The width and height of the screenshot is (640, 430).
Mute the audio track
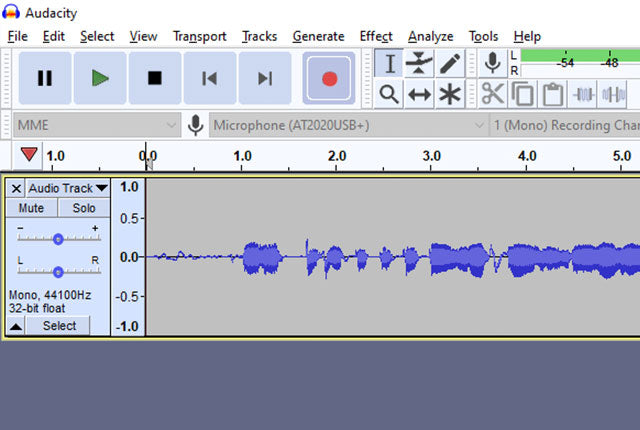(x=32, y=208)
